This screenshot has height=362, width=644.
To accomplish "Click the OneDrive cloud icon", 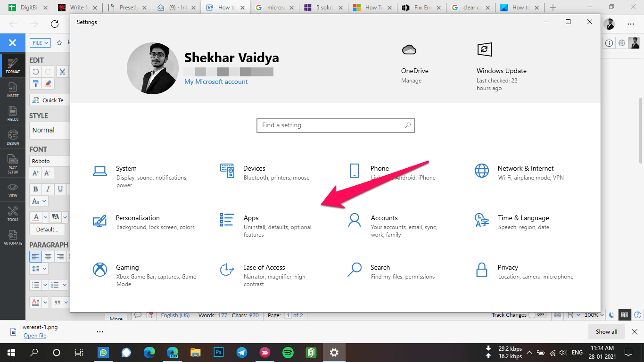I will click(x=409, y=49).
